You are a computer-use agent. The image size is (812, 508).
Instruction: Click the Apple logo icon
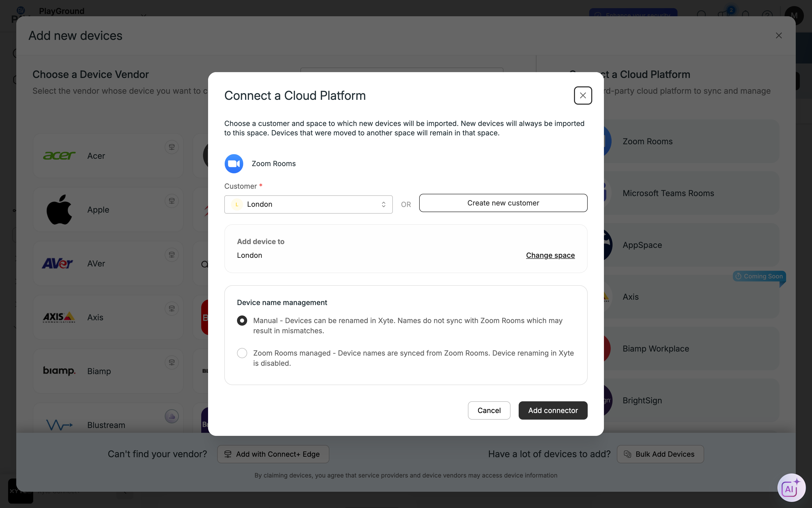click(59, 209)
